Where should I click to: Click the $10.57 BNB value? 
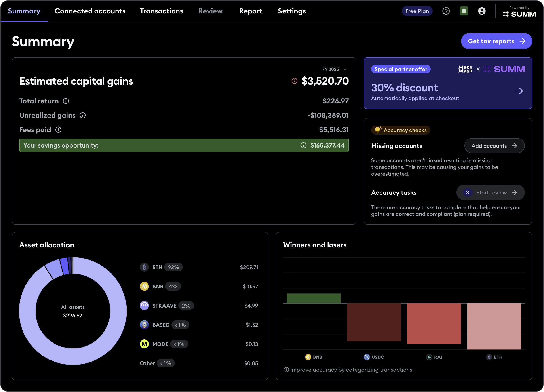pos(250,286)
